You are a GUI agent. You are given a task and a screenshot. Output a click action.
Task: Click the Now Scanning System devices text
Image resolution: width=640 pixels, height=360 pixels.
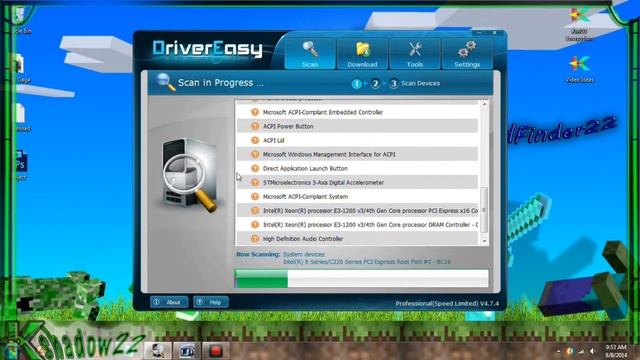click(280, 254)
